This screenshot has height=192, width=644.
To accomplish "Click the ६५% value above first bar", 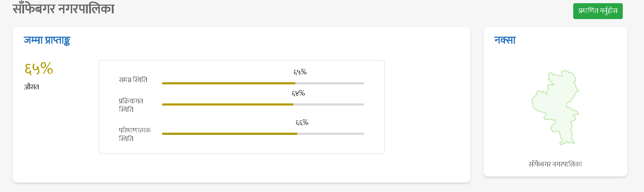I will [300, 72].
